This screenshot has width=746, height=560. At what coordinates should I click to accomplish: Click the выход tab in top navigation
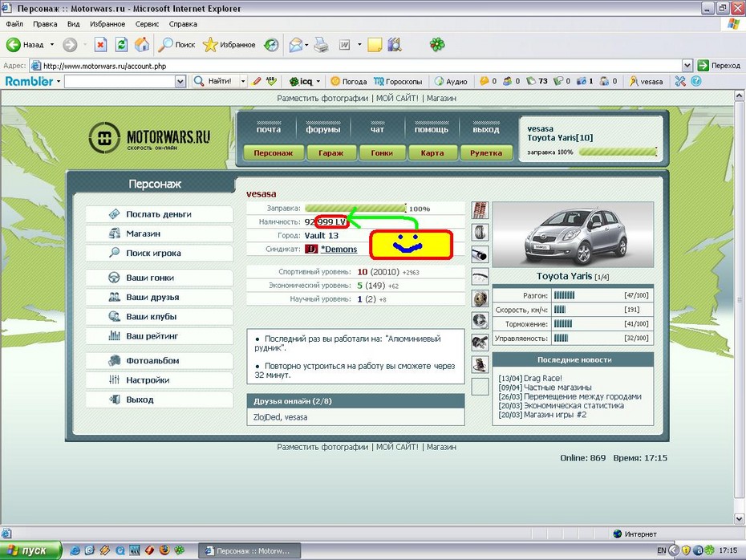click(486, 128)
